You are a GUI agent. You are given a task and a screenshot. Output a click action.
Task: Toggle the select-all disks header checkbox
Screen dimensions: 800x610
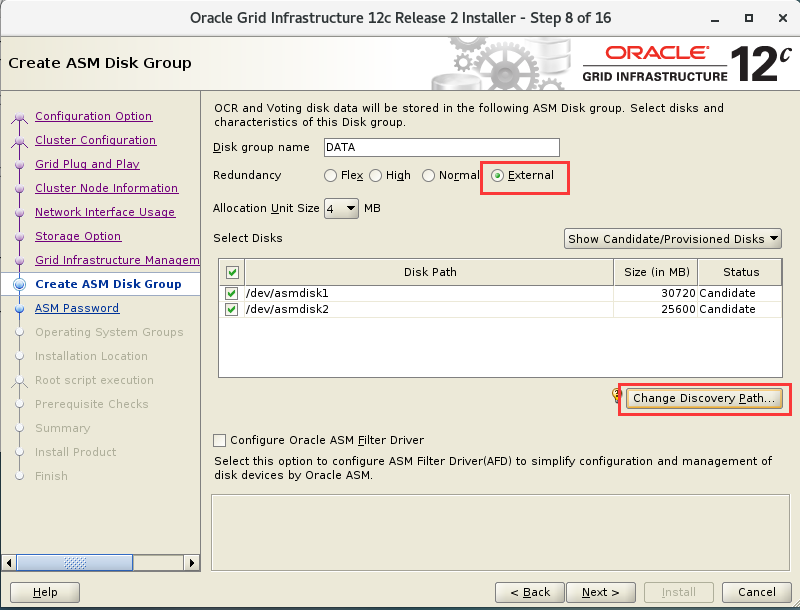point(233,272)
